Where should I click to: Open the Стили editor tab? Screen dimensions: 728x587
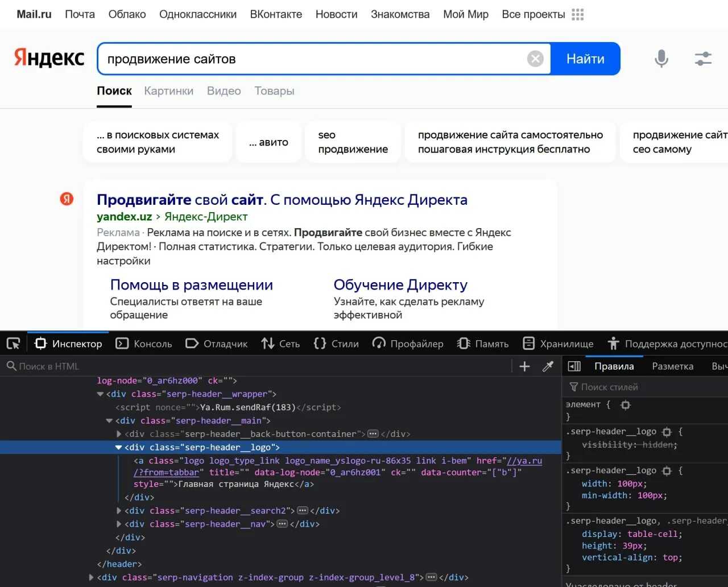point(336,344)
